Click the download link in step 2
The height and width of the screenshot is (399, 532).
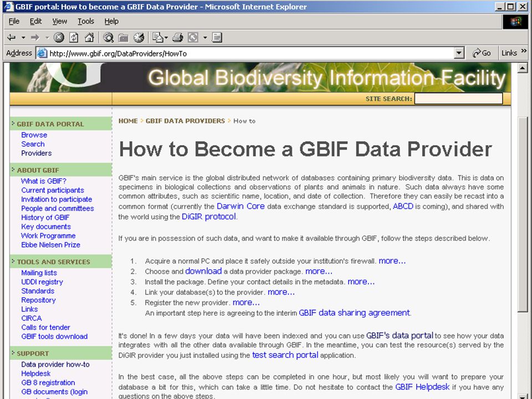pyautogui.click(x=203, y=271)
